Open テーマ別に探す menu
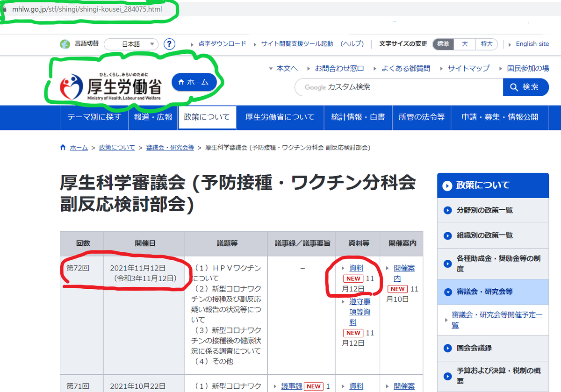 coord(94,117)
